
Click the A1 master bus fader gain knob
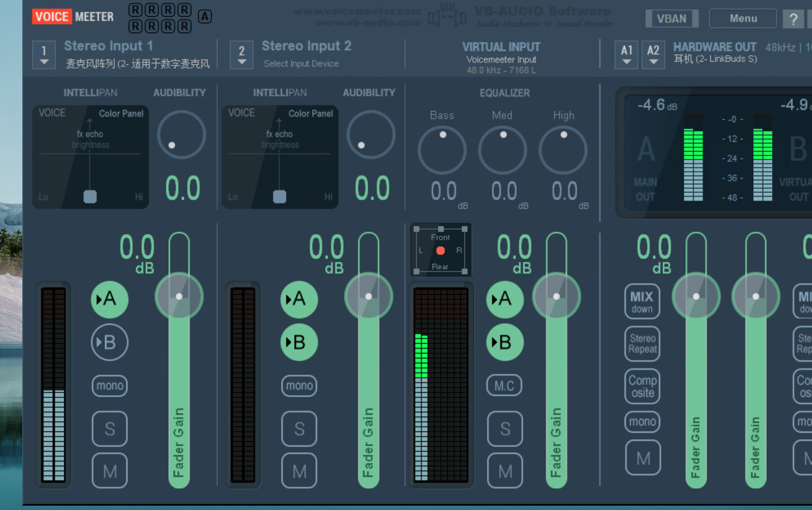(696, 296)
